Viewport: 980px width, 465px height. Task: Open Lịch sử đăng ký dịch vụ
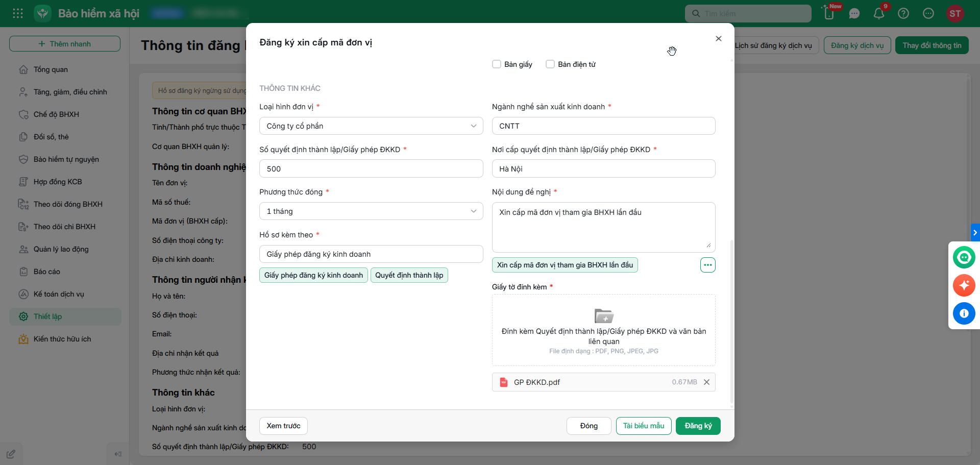pyautogui.click(x=773, y=45)
